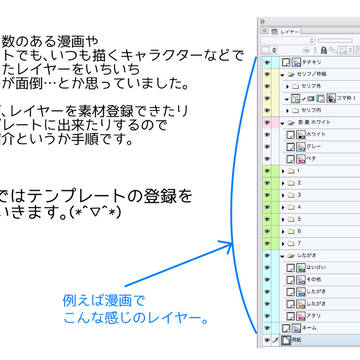Click the グレー layer thumbnail with blue mark
This screenshot has height=360, width=360.
(301, 147)
